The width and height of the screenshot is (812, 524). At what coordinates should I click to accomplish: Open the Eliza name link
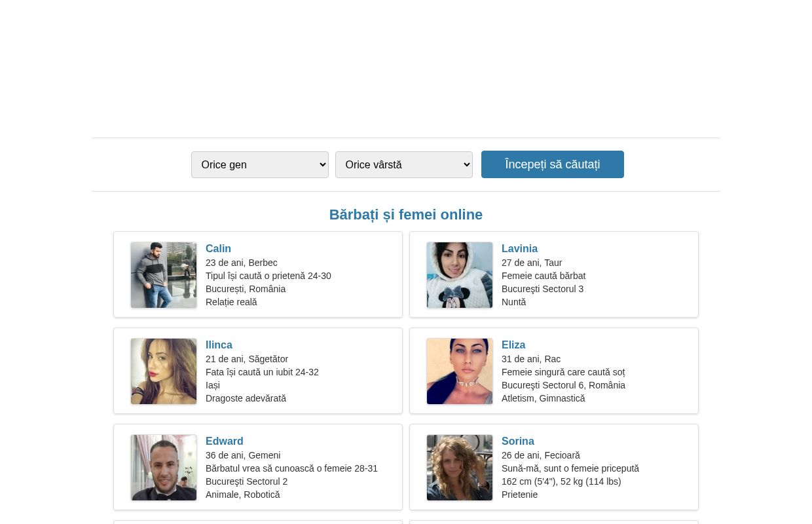513,345
